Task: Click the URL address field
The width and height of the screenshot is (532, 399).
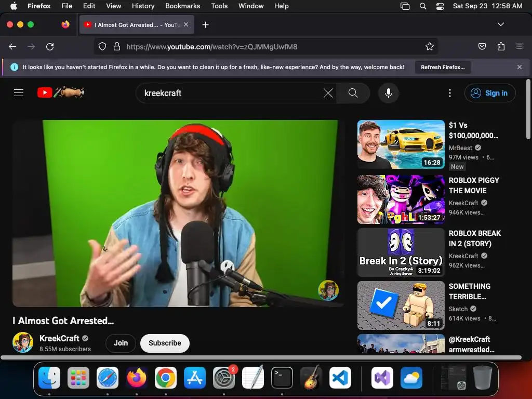Action: pyautogui.click(x=265, y=46)
